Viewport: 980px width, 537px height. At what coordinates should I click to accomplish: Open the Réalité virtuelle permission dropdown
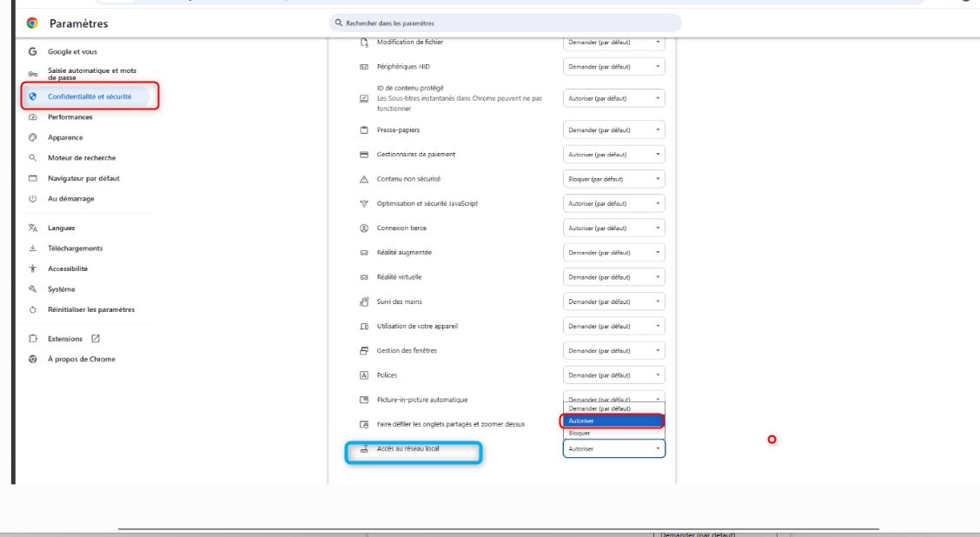[613, 277]
